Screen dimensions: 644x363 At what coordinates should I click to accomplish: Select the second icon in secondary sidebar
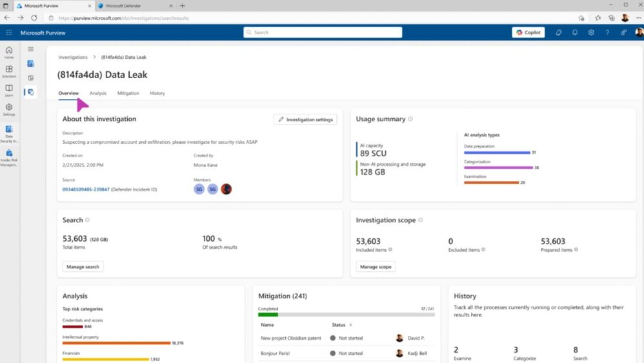(x=31, y=78)
